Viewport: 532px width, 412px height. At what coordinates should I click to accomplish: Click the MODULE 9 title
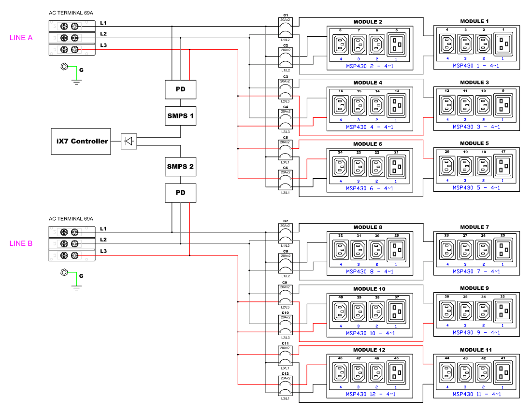click(x=474, y=288)
